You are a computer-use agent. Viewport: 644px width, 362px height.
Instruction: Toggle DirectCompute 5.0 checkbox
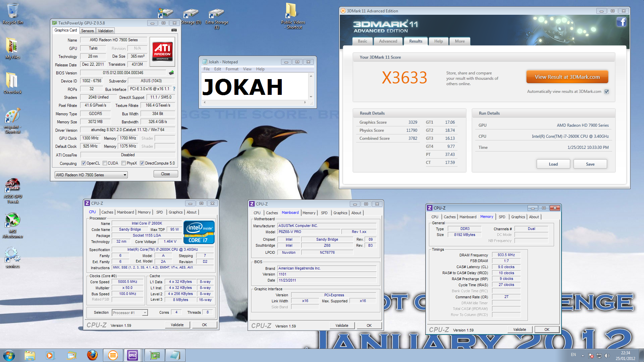pos(142,163)
